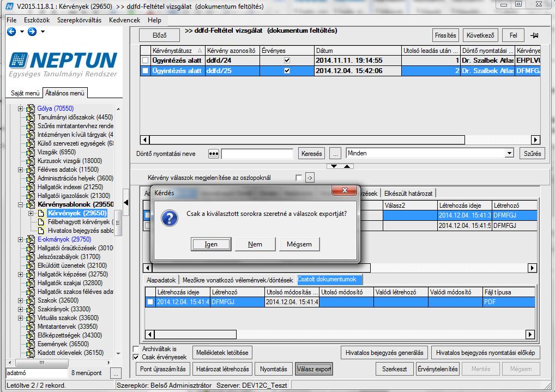Click the Döntő nyomtatási neve search field
Image resolution: width=555 pixels, height=392 pixels.
(x=257, y=154)
